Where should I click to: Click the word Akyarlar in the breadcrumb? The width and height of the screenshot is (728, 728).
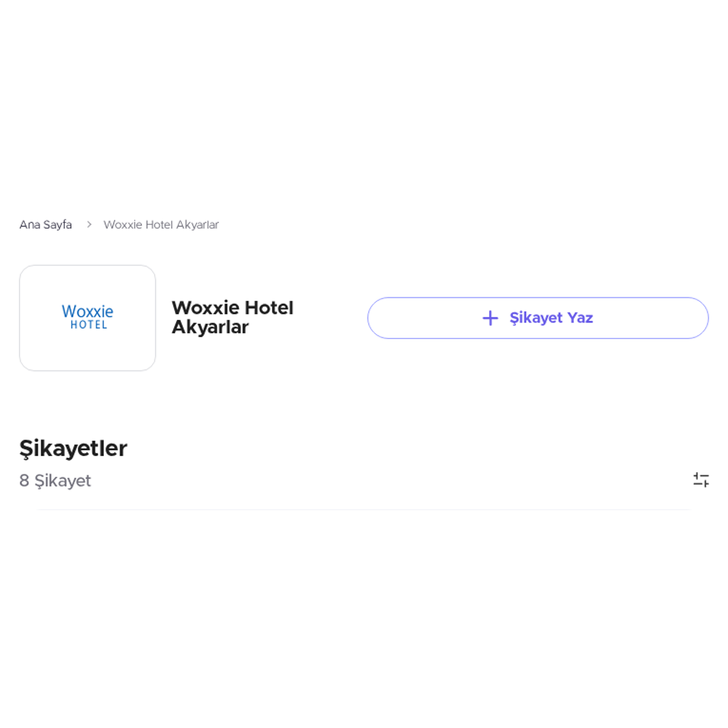[x=197, y=224]
